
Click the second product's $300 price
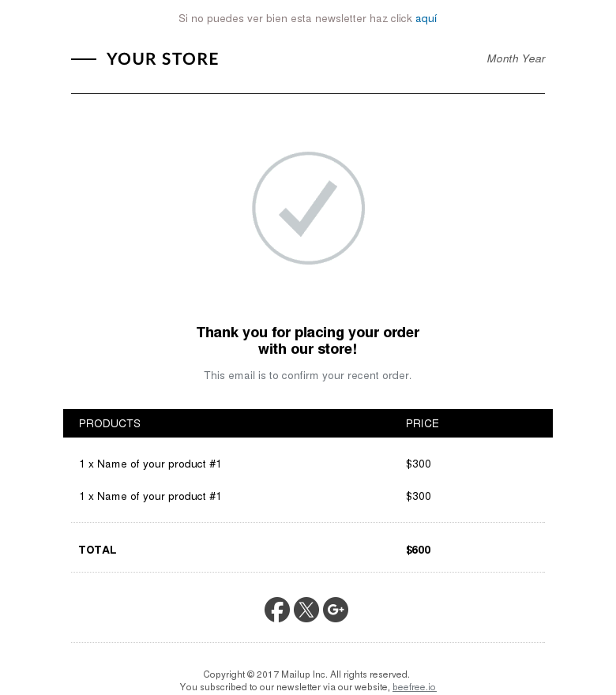point(419,496)
